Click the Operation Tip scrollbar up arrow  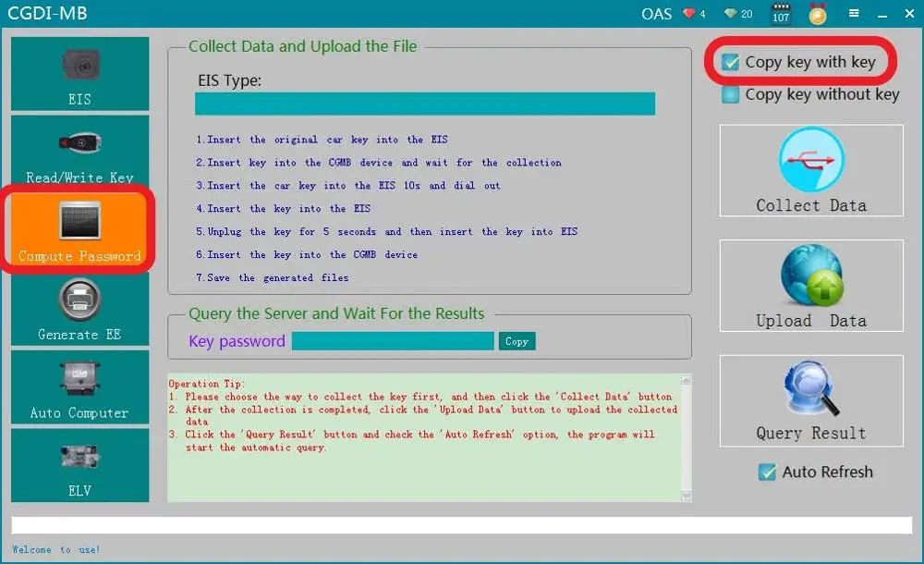(x=686, y=381)
